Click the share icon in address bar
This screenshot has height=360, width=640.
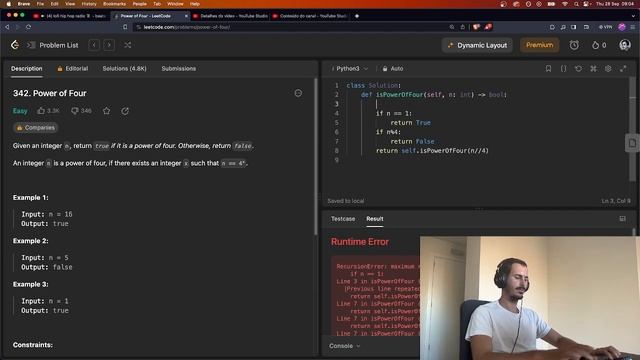[x=462, y=27]
